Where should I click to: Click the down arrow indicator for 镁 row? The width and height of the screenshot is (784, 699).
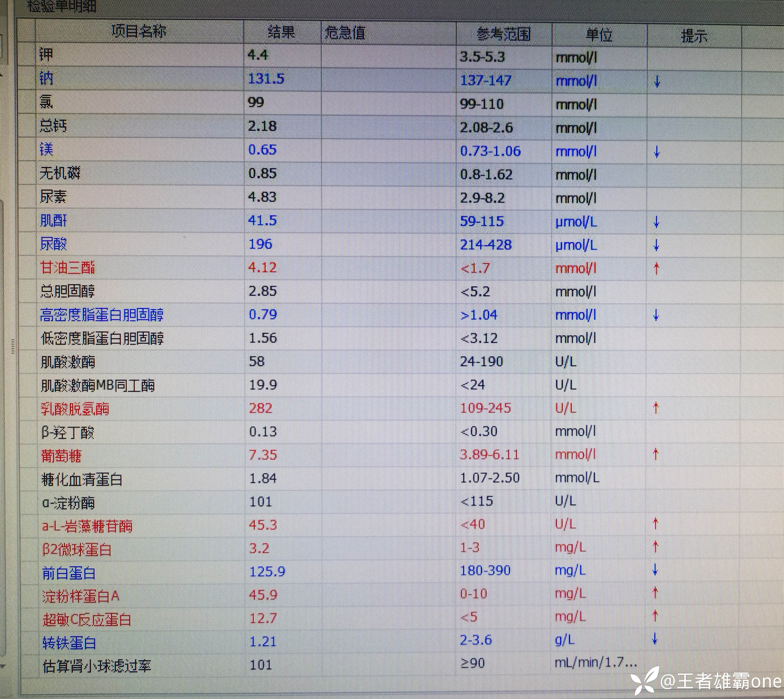[656, 152]
